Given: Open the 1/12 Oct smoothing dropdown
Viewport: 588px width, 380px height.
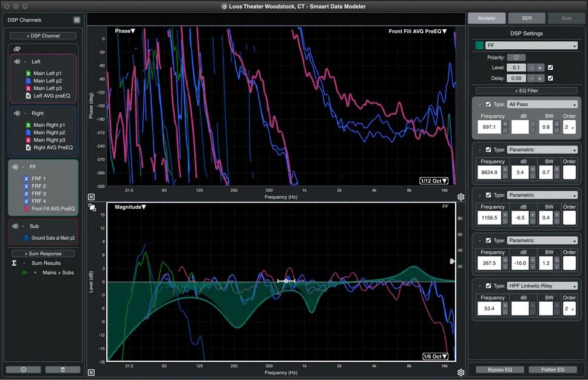Looking at the screenshot, I should 434,181.
